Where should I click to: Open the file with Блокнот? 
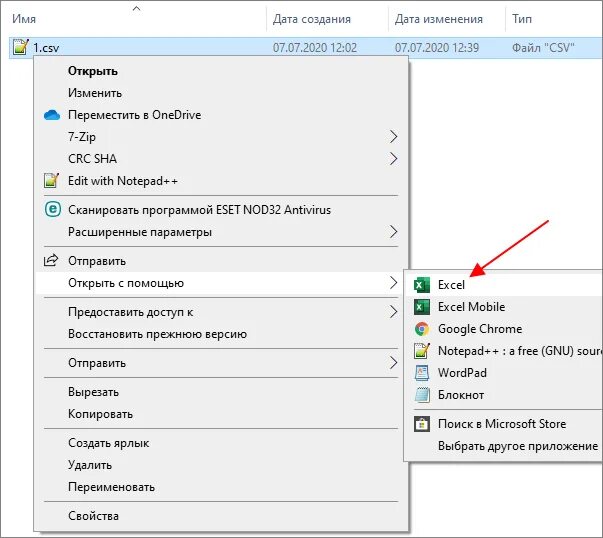click(x=503, y=395)
